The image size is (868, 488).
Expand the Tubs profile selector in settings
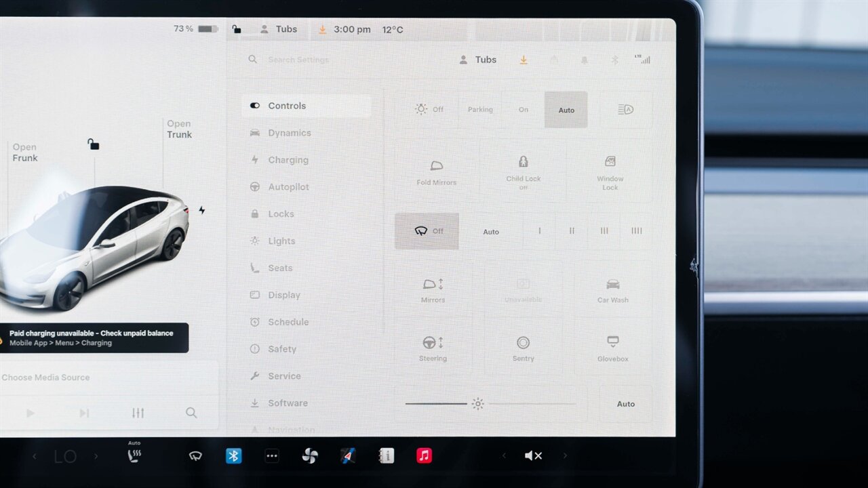tap(478, 60)
